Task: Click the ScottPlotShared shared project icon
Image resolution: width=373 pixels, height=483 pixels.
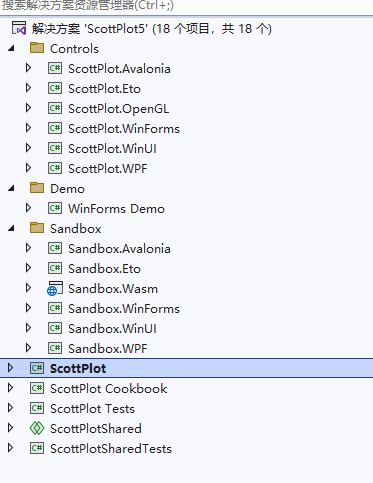Action: tap(37, 428)
